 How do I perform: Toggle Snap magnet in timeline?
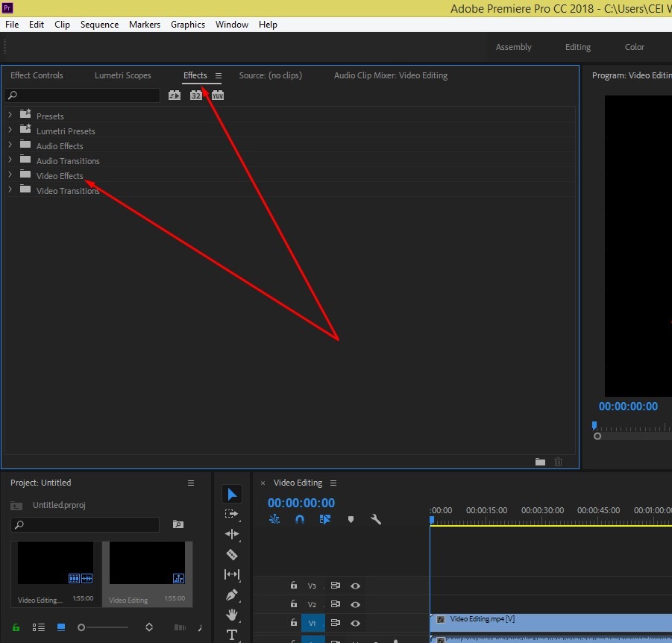point(300,519)
